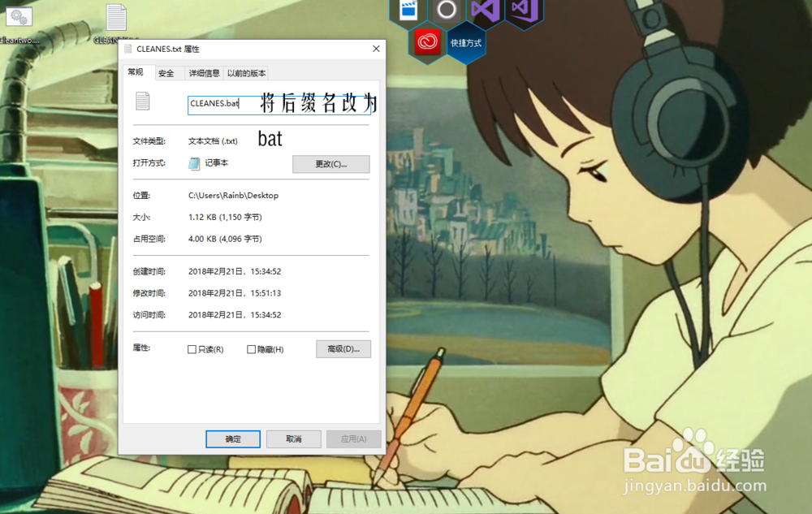Viewport: 812px width, 514px height.
Task: Confirm with the 确定 button
Action: pos(233,439)
